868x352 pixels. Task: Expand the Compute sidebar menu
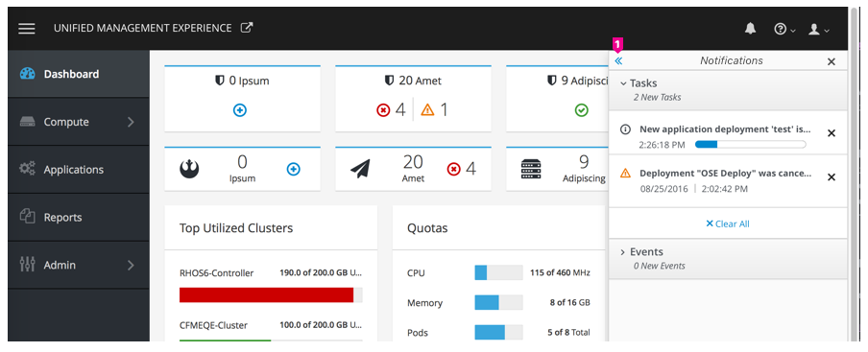pos(79,122)
